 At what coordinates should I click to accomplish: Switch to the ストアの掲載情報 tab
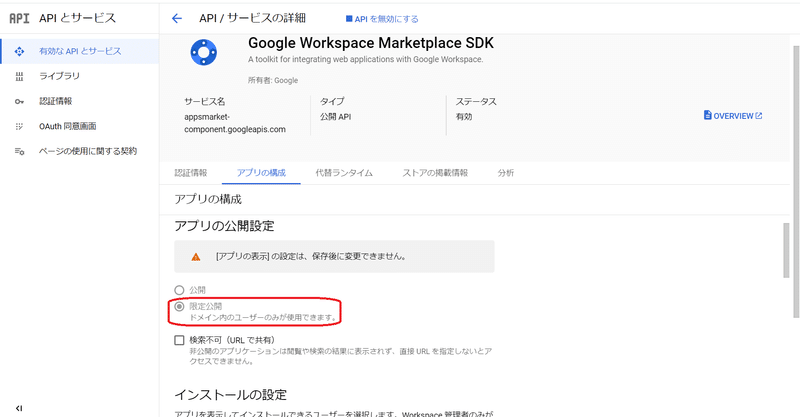pos(435,173)
